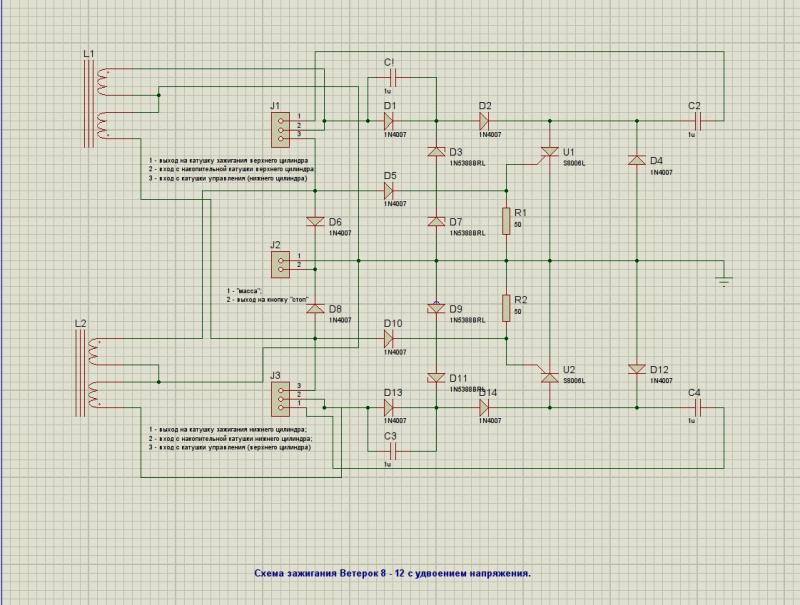800x605 pixels.
Task: Click diode D10 symbol
Action: 390,340
